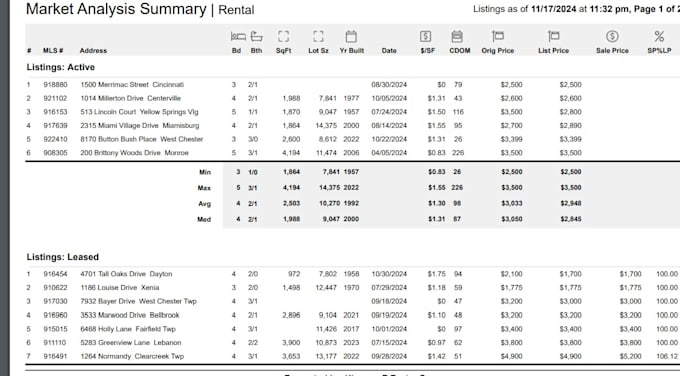Screen dimensions: 680x376
Task: Select MLS number 917030
Action: (56, 301)
